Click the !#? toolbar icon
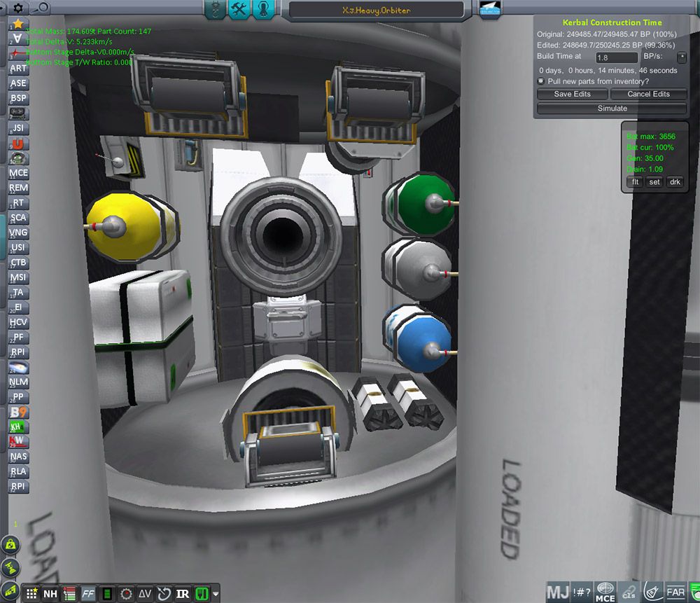This screenshot has width=700, height=603. coord(582,592)
